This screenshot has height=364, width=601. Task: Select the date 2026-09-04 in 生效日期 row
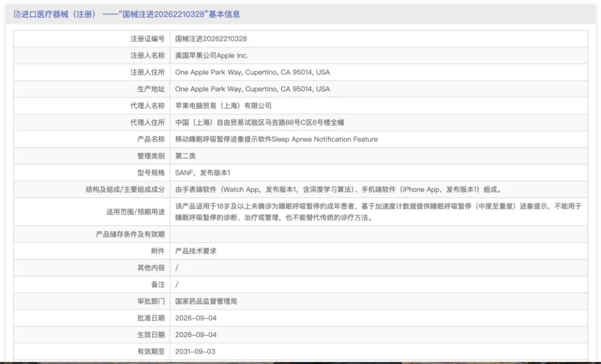point(196,335)
